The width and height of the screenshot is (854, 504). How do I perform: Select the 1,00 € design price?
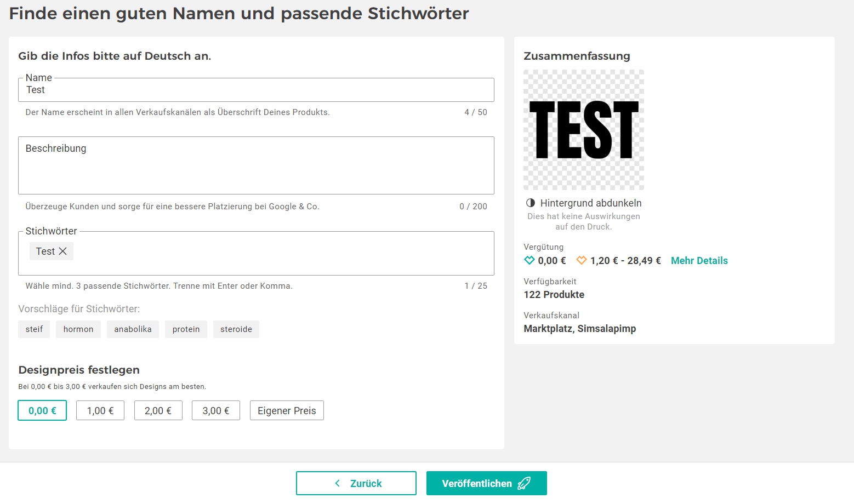click(x=100, y=411)
